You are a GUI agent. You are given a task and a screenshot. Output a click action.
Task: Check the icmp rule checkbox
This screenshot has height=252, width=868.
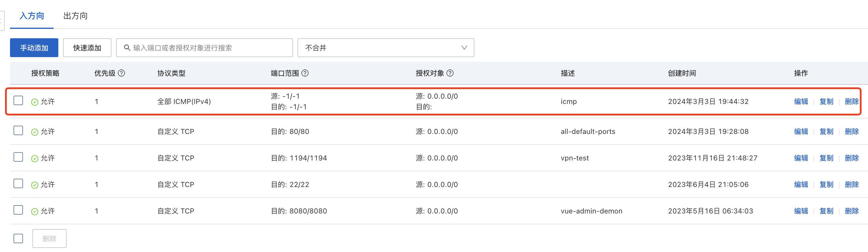(x=18, y=100)
